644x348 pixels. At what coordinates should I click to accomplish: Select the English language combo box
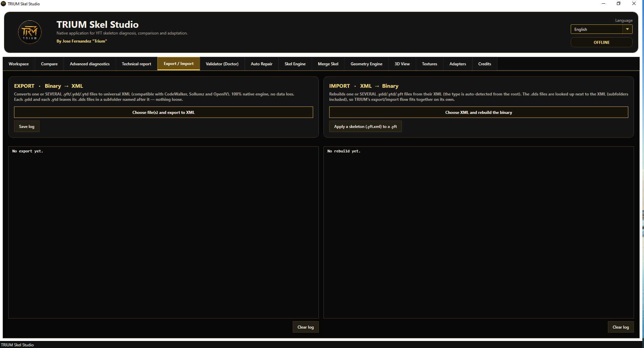pos(601,29)
